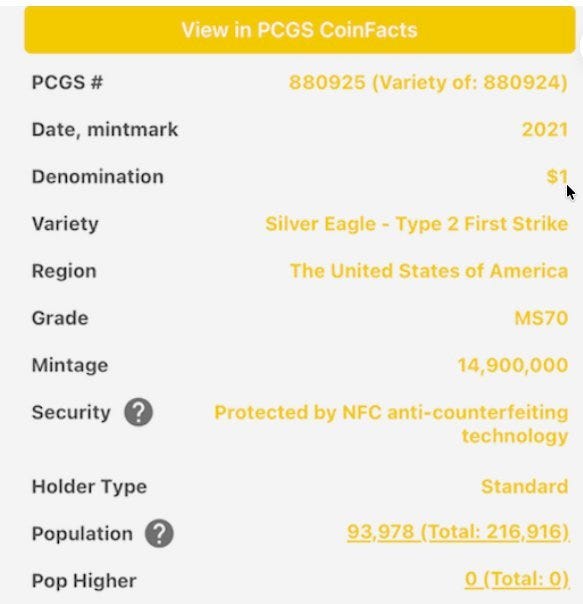Click the Security label

(x=71, y=412)
